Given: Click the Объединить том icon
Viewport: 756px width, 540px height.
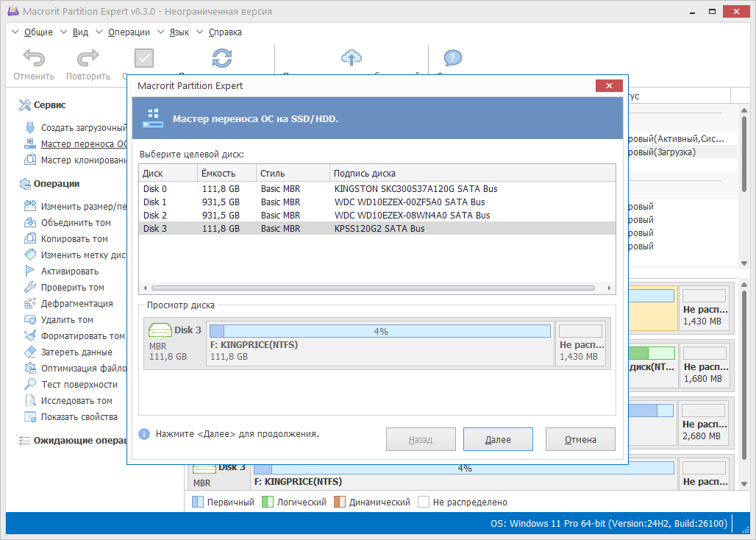Looking at the screenshot, I should 30,222.
